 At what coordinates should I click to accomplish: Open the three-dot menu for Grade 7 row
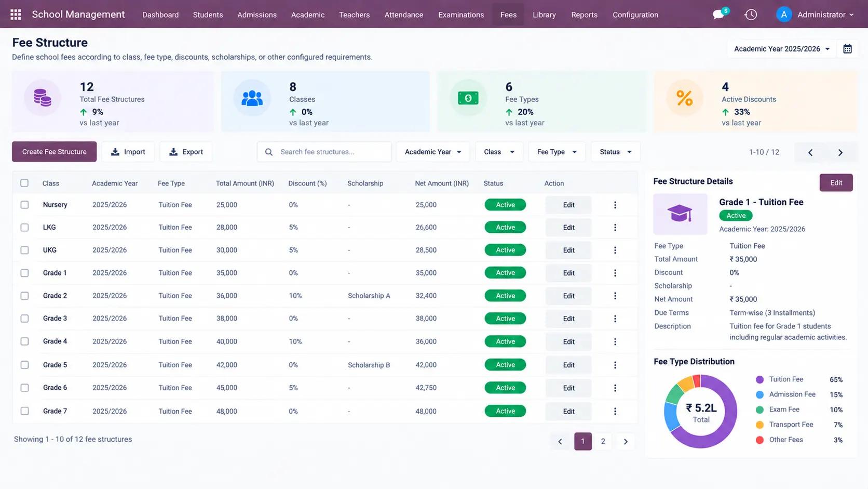615,411
